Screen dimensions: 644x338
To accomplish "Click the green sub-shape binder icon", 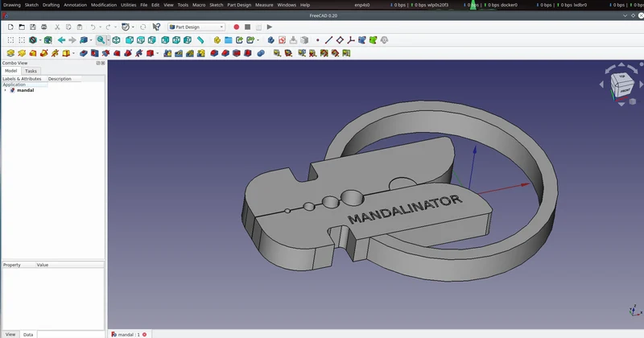I will pos(373,40).
